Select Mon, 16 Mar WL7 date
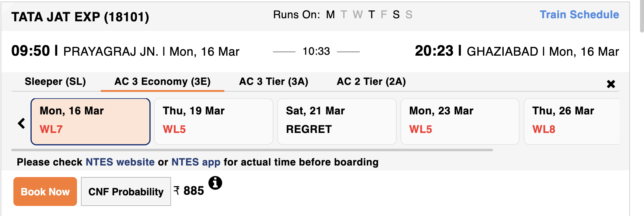Image resolution: width=644 pixels, height=216 pixels. click(x=90, y=121)
